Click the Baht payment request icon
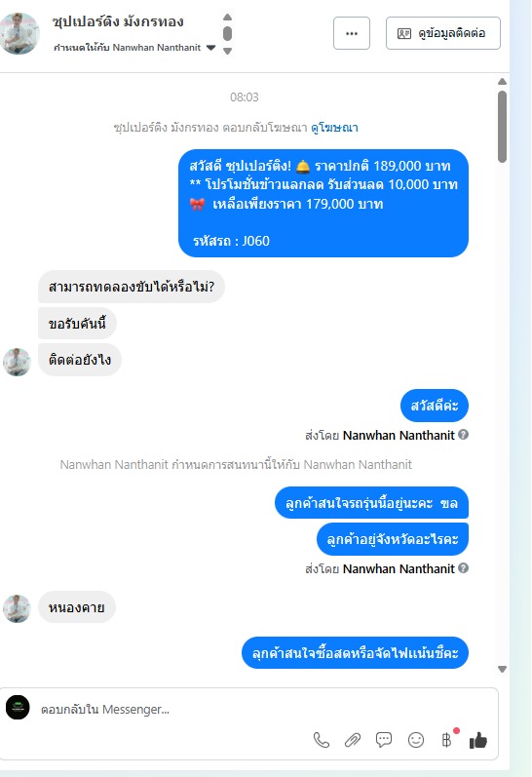532x777 pixels. [x=446, y=740]
